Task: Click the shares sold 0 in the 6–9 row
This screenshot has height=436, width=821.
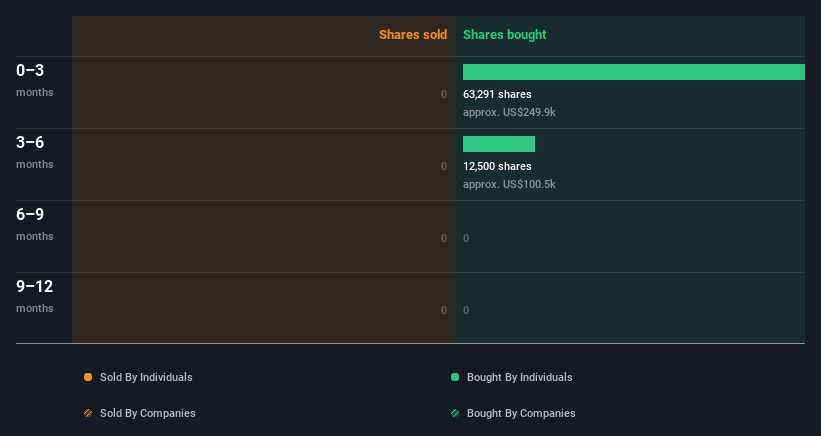Action: click(x=444, y=238)
